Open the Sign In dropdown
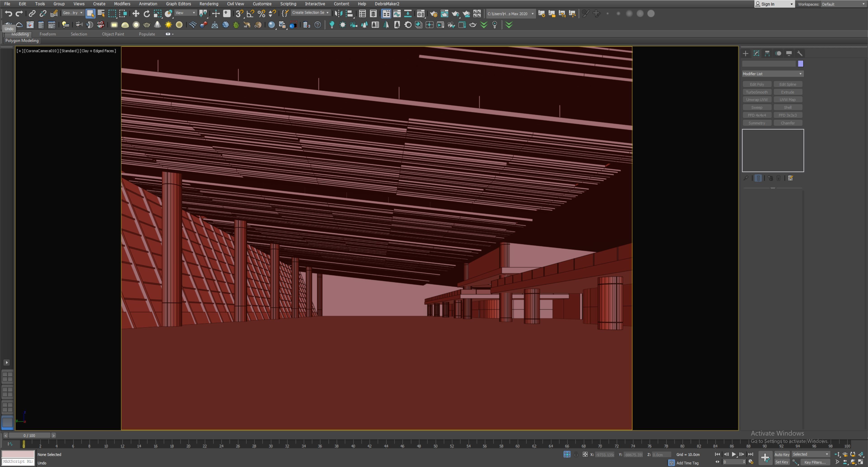 (x=774, y=4)
